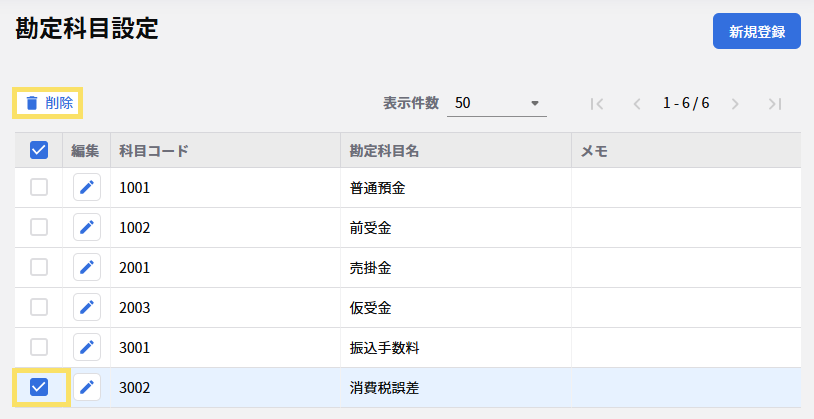814x419 pixels.
Task: Click the 科目コード column header
Action: pyautogui.click(x=154, y=151)
